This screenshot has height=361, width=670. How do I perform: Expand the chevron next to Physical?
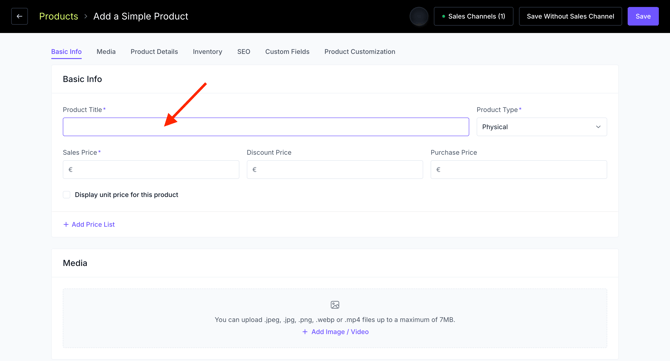coord(598,127)
